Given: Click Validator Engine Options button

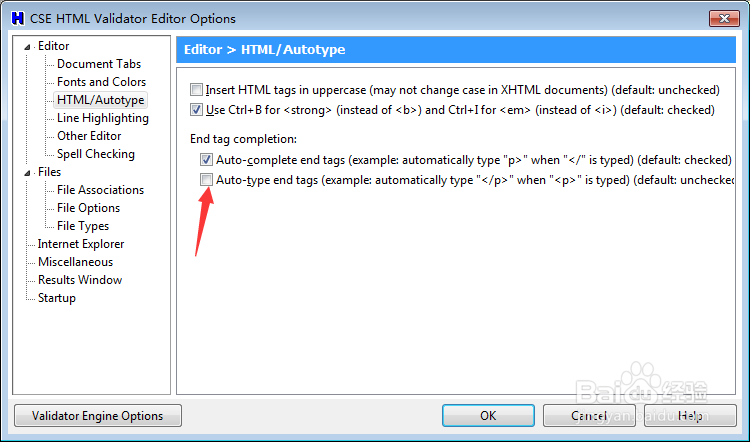Looking at the screenshot, I should 98,415.
